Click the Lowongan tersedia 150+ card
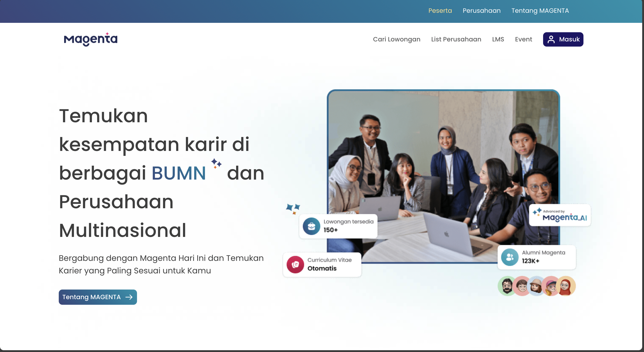The width and height of the screenshot is (644, 352). pos(338,226)
